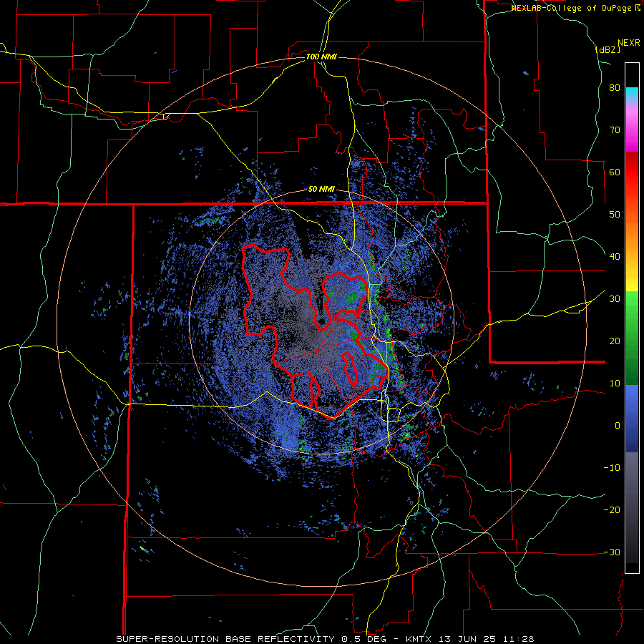Image resolution: width=644 pixels, height=644 pixels.
Task: Click the 20 value on the dBZ scale
Action: (615, 341)
